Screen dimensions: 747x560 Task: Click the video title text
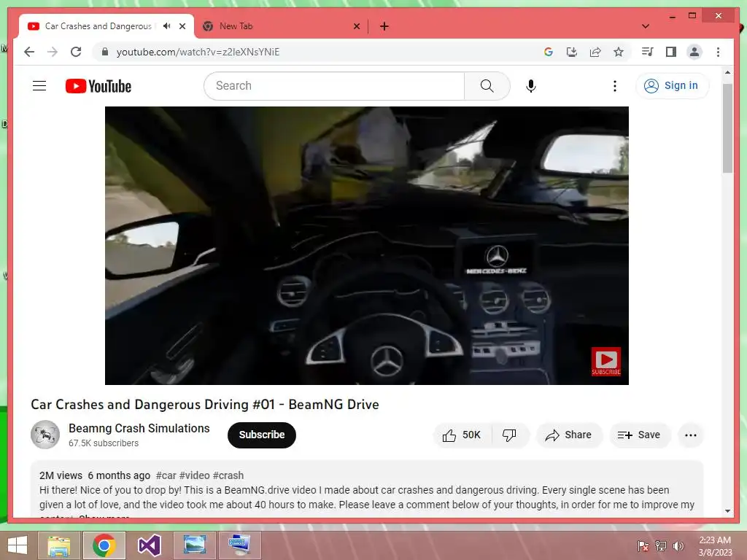[205, 404]
